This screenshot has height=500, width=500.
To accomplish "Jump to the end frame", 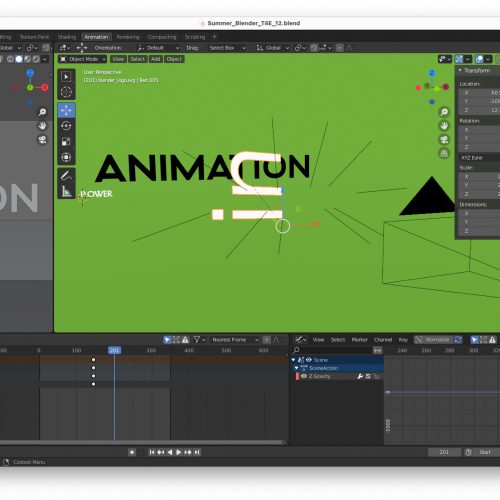I will pos(197,452).
